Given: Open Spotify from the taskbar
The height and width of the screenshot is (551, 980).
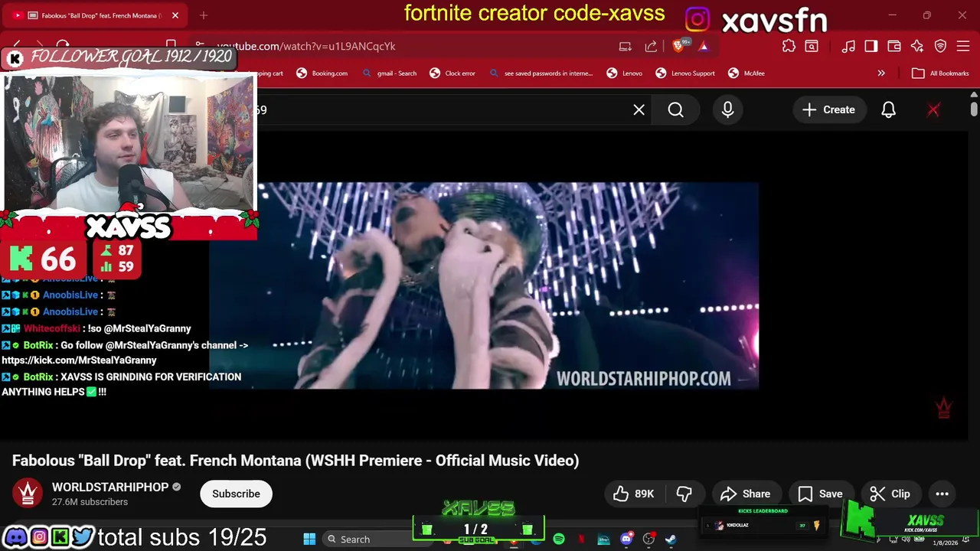Looking at the screenshot, I should pyautogui.click(x=559, y=540).
